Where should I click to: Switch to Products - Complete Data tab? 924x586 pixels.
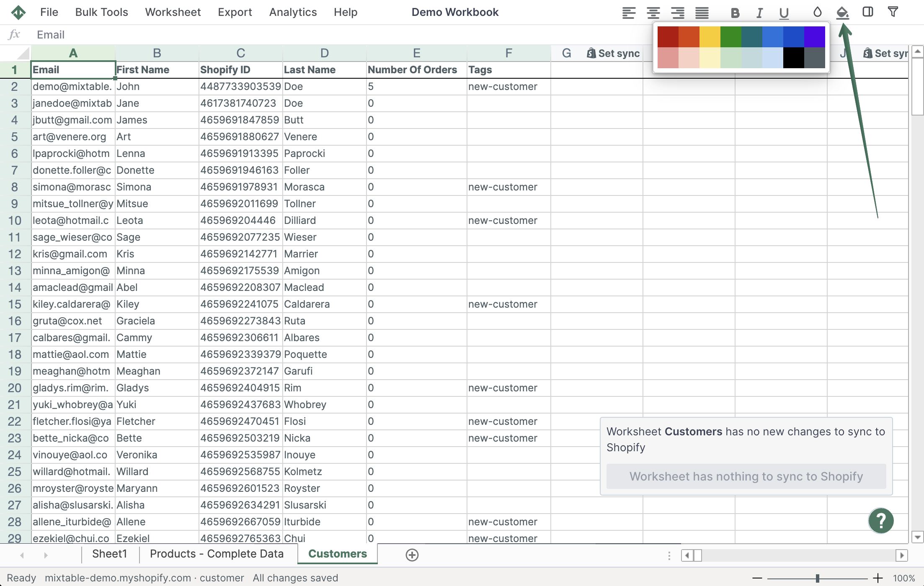point(217,554)
